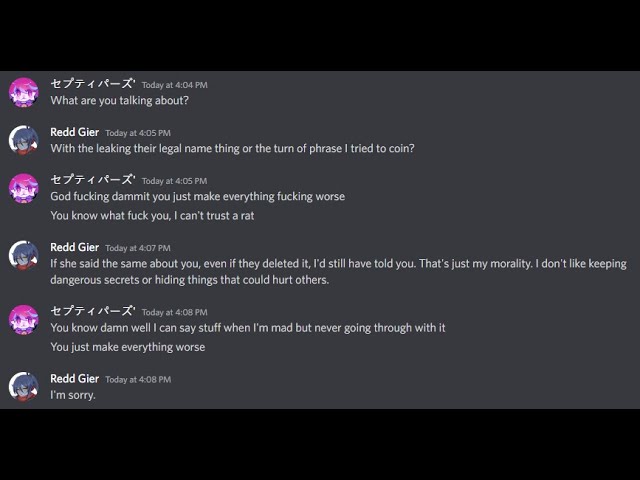The image size is (640, 480).
Task: Click the "Today at 4:04 PM" timestamp
Action: [174, 85]
